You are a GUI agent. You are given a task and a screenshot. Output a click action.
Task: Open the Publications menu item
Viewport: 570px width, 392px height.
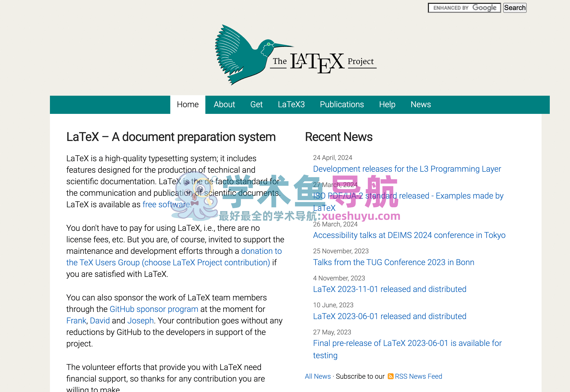coord(342,105)
